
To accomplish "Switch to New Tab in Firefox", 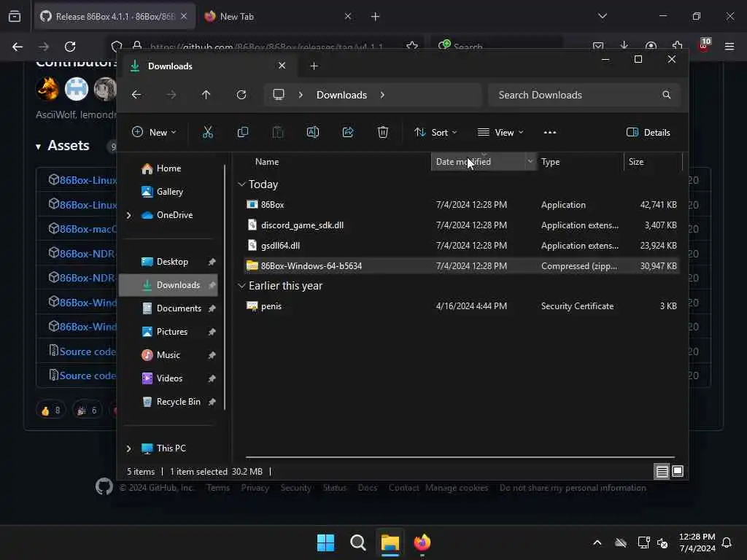I will coord(278,17).
